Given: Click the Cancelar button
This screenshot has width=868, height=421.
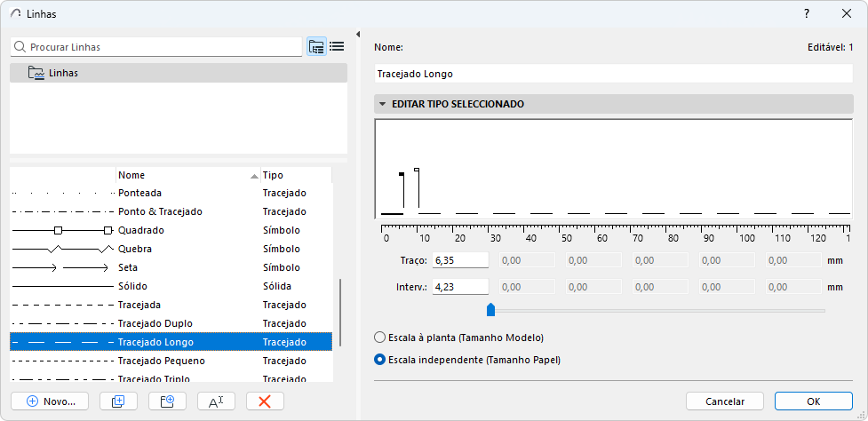Looking at the screenshot, I should click(725, 401).
